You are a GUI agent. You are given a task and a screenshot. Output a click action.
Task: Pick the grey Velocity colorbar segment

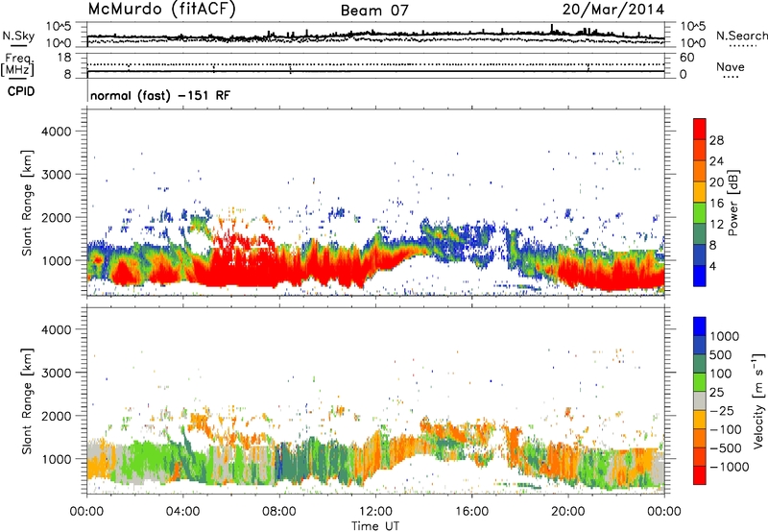(x=700, y=401)
